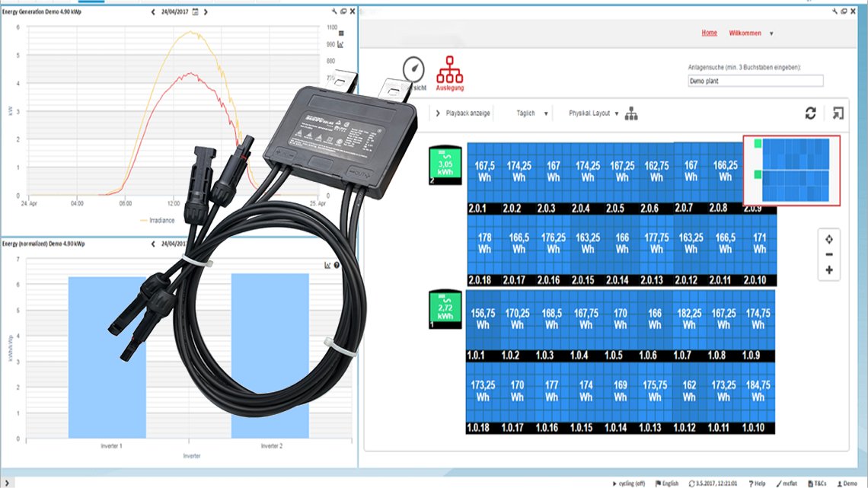Open the Willkommen user dropdown arrow
The width and height of the screenshot is (868, 488).
pyautogui.click(x=771, y=33)
